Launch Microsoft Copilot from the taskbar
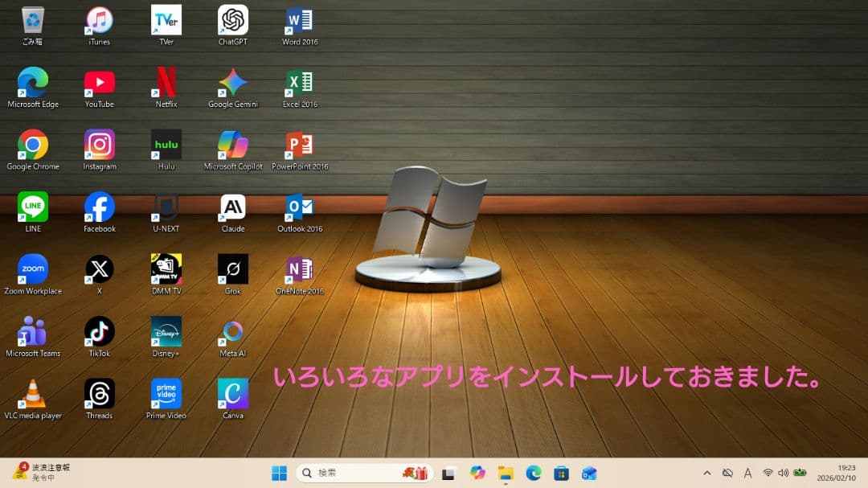 pos(477,473)
